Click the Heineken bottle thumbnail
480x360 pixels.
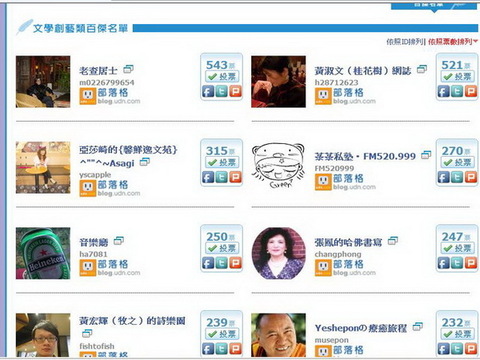coord(43,253)
